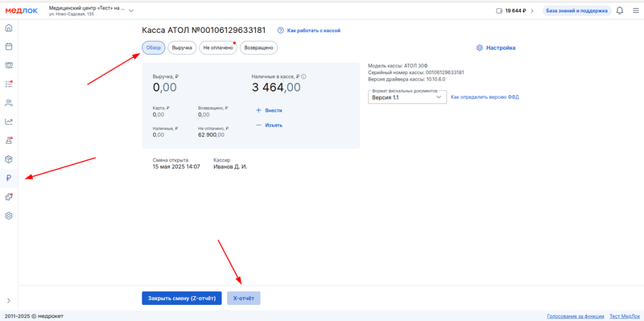The image size is (644, 321).
Task: Open the gear settings icon in sidebar
Action: click(9, 216)
